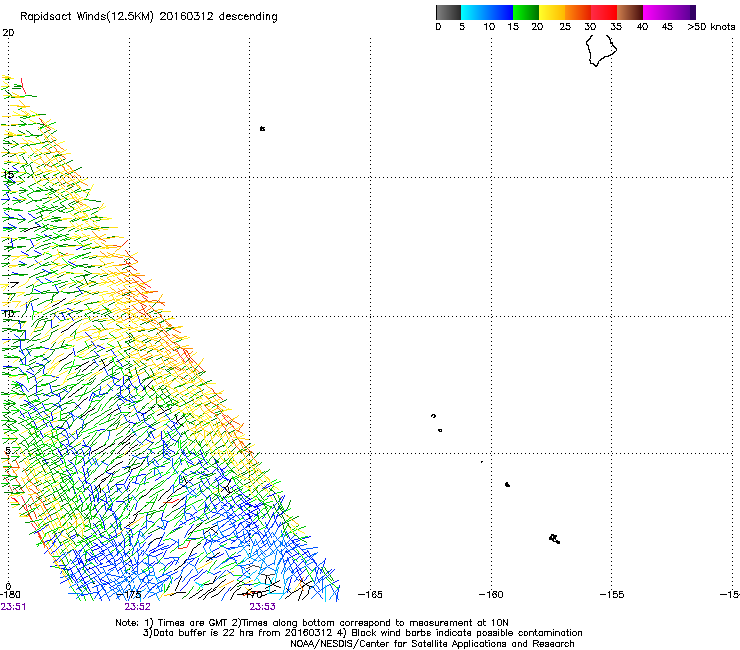Select the yellow 20-25 knots color band

coord(552,12)
